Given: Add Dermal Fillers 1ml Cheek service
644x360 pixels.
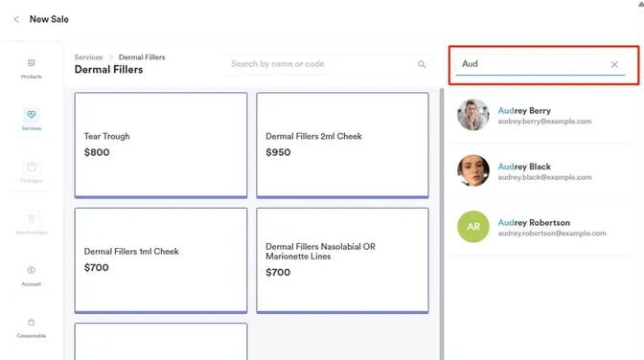Looking at the screenshot, I should tap(161, 260).
